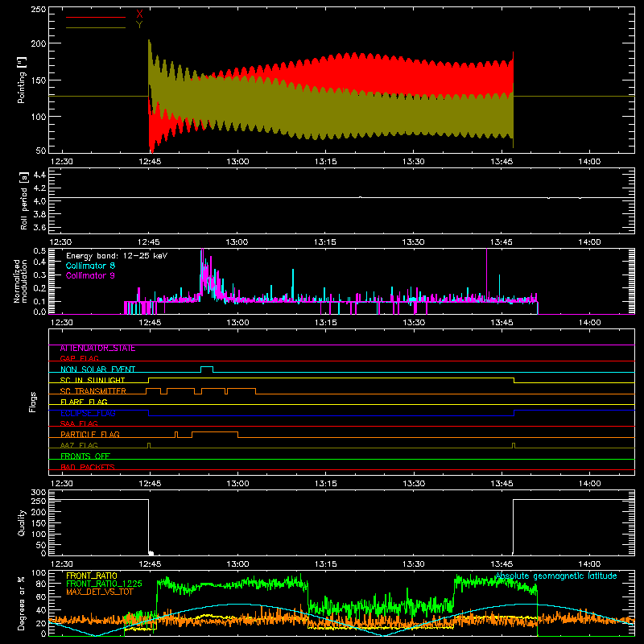The height and width of the screenshot is (644, 644).
Task: Select the olive Y legend line sample
Action: [x=96, y=27]
